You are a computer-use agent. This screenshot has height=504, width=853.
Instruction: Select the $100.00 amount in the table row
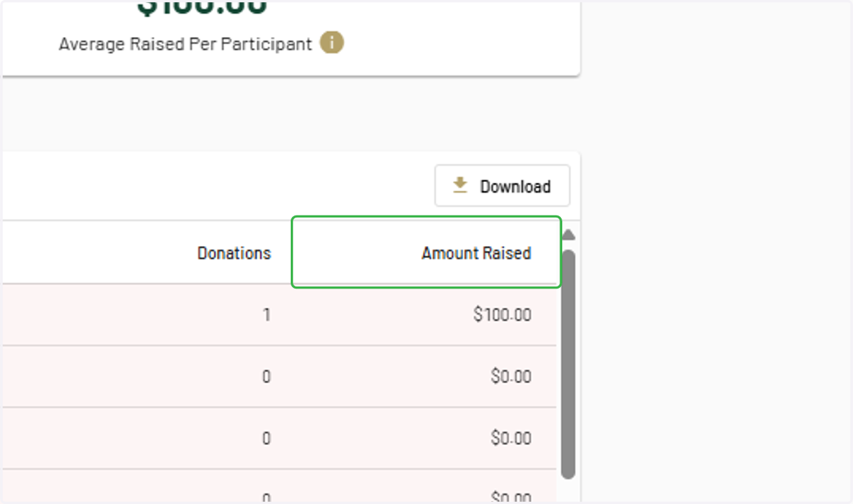click(503, 314)
